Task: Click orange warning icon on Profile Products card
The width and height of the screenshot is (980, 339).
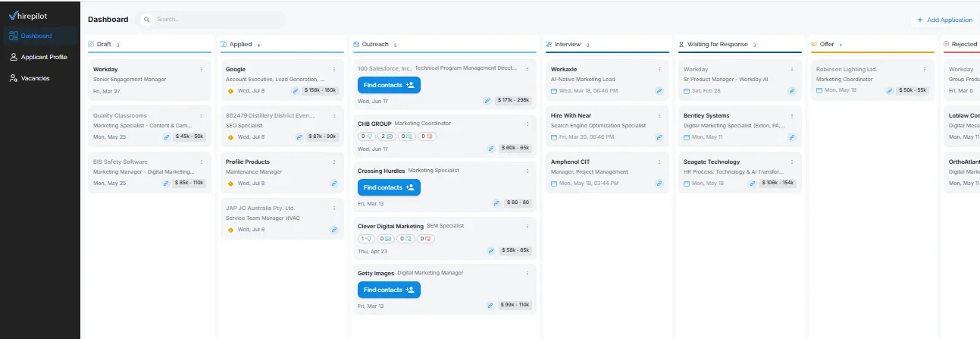Action: point(230,184)
